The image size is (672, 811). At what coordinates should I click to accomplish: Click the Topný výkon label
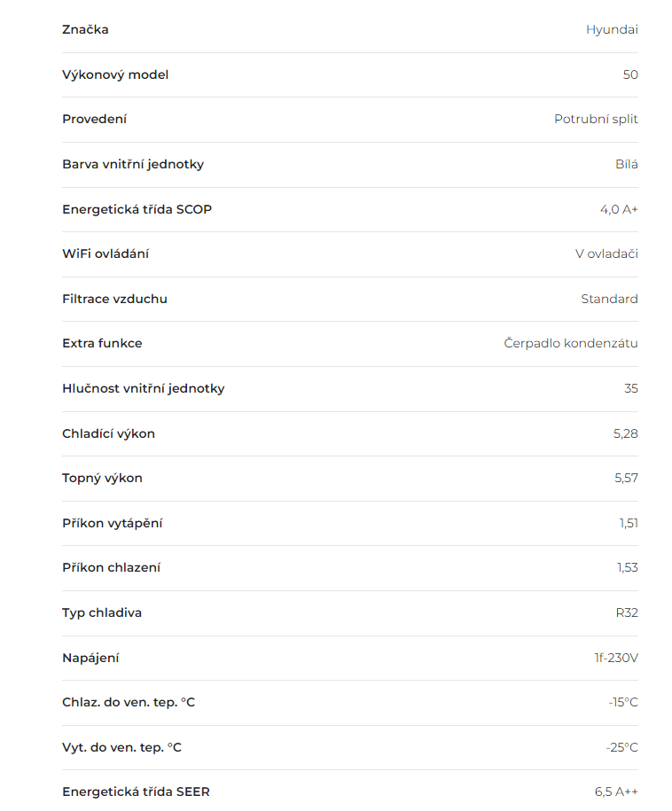point(103,479)
